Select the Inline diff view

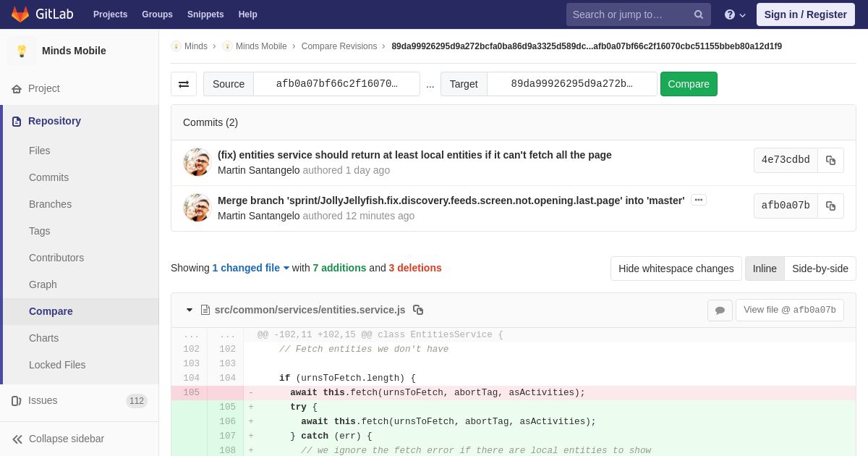pos(765,269)
